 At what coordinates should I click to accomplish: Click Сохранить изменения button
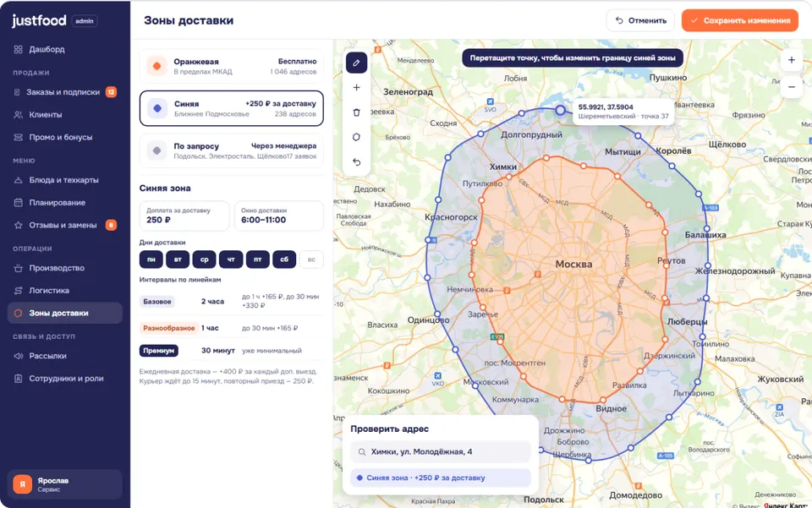tap(740, 20)
